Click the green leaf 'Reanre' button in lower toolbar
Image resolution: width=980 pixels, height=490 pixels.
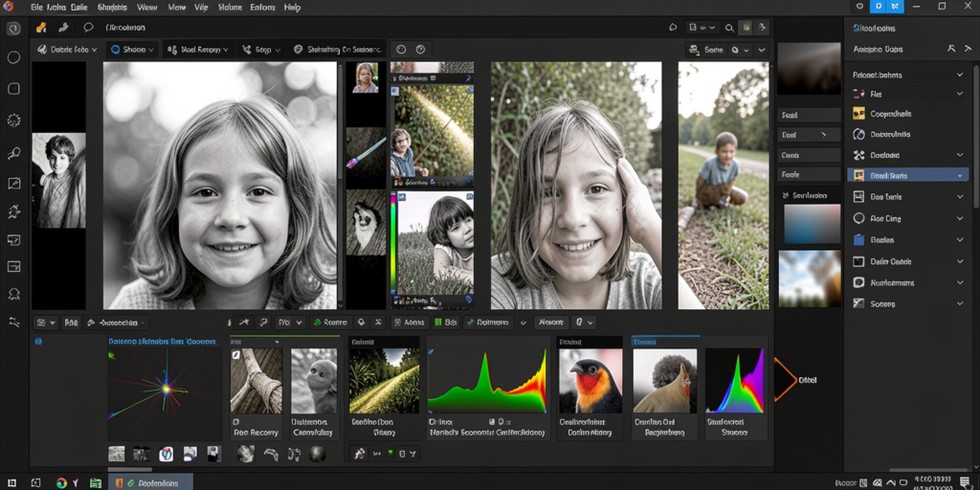(x=330, y=323)
